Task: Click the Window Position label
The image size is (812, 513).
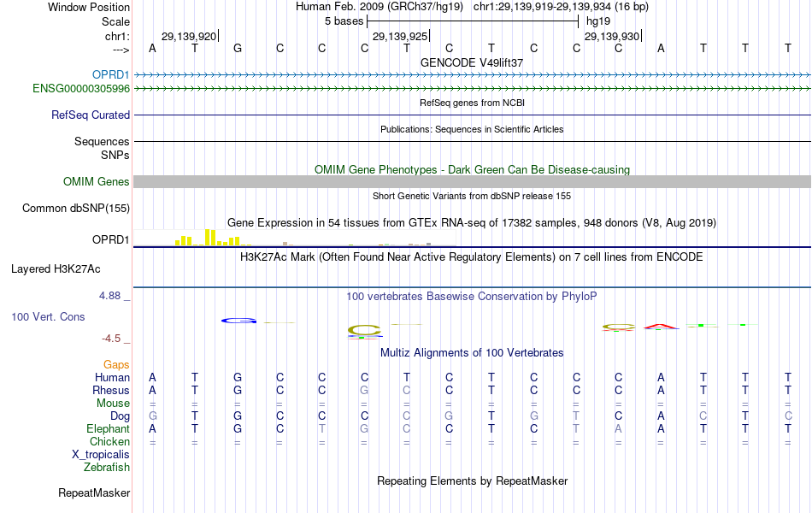Action: [89, 7]
